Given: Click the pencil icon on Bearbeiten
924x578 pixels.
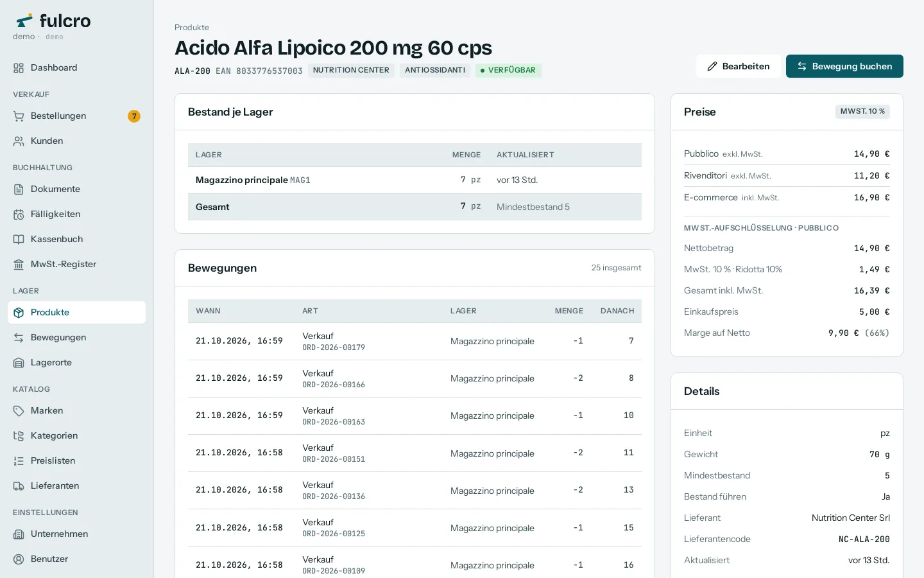Looking at the screenshot, I should point(712,66).
